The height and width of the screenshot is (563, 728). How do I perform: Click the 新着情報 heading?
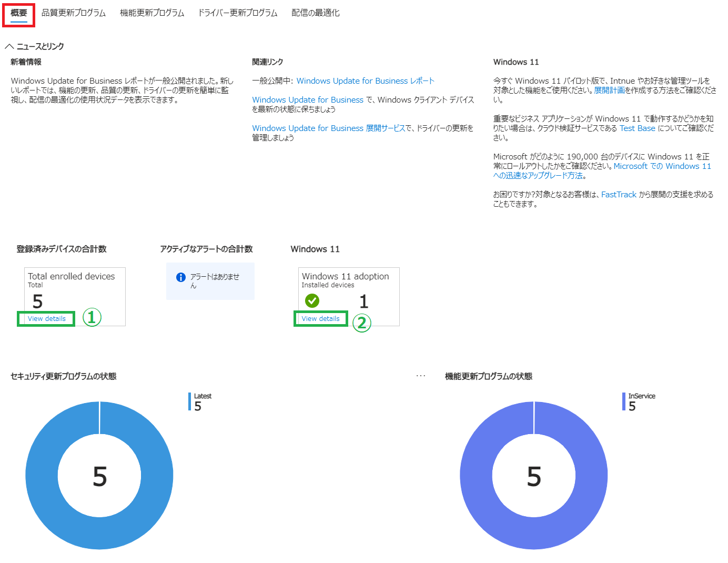click(26, 62)
